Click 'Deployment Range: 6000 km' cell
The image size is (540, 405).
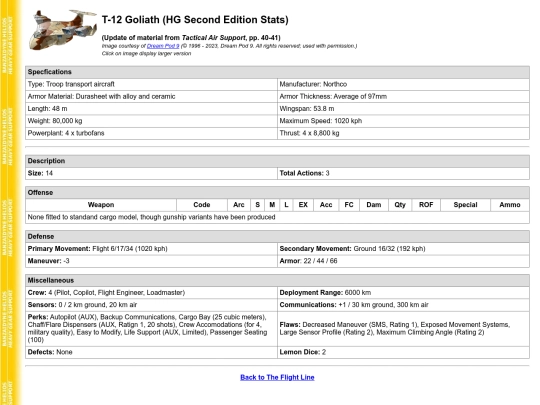(x=403, y=293)
